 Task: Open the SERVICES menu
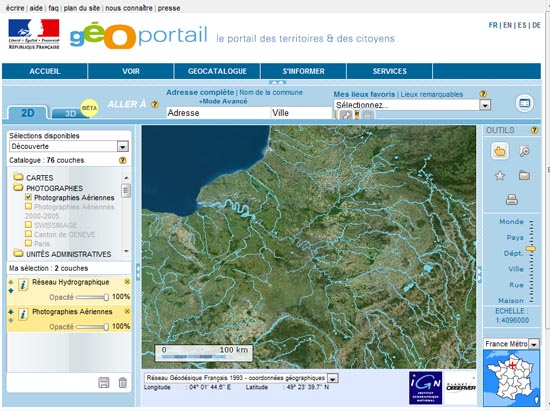390,71
